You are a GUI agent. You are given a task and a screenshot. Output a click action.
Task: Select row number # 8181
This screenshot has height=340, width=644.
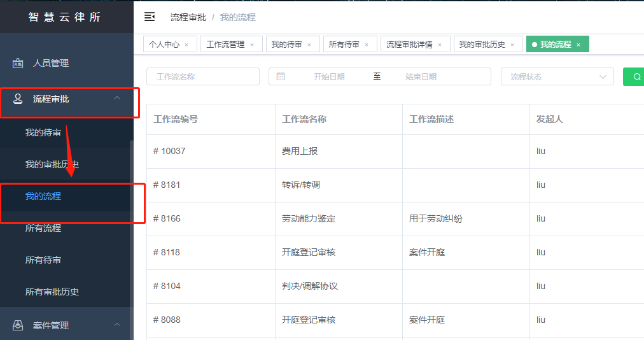167,185
